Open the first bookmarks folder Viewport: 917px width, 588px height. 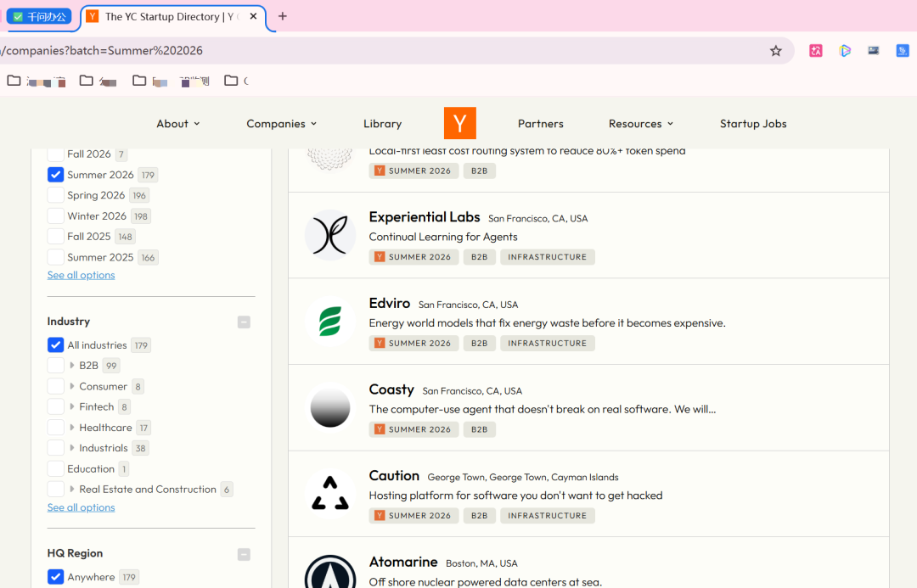(x=37, y=81)
